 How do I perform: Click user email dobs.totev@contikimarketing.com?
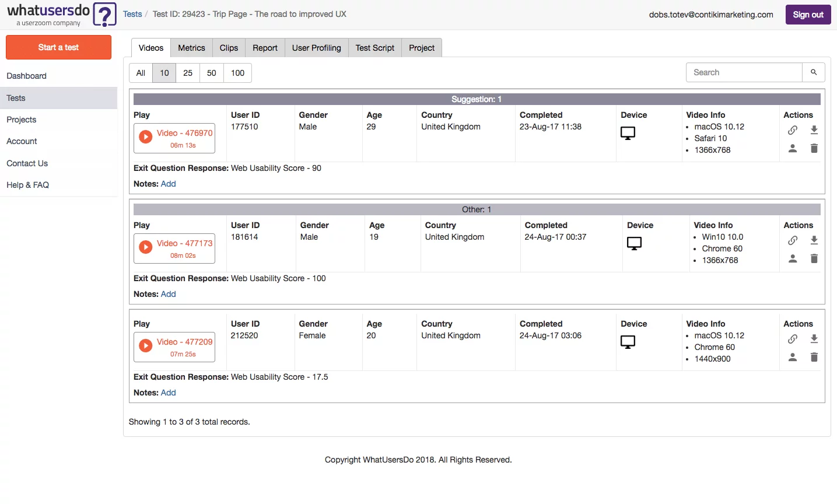tap(711, 15)
